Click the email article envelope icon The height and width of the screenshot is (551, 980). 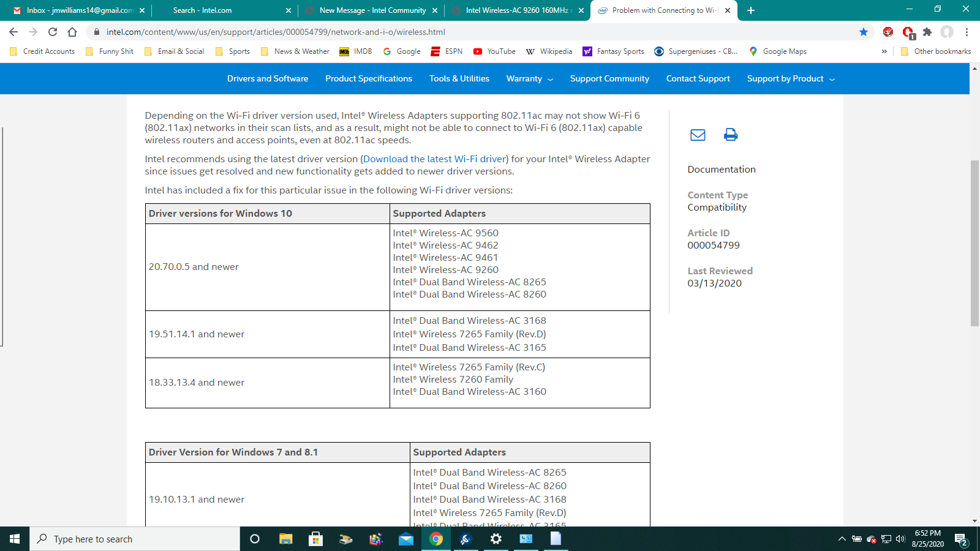pos(698,135)
